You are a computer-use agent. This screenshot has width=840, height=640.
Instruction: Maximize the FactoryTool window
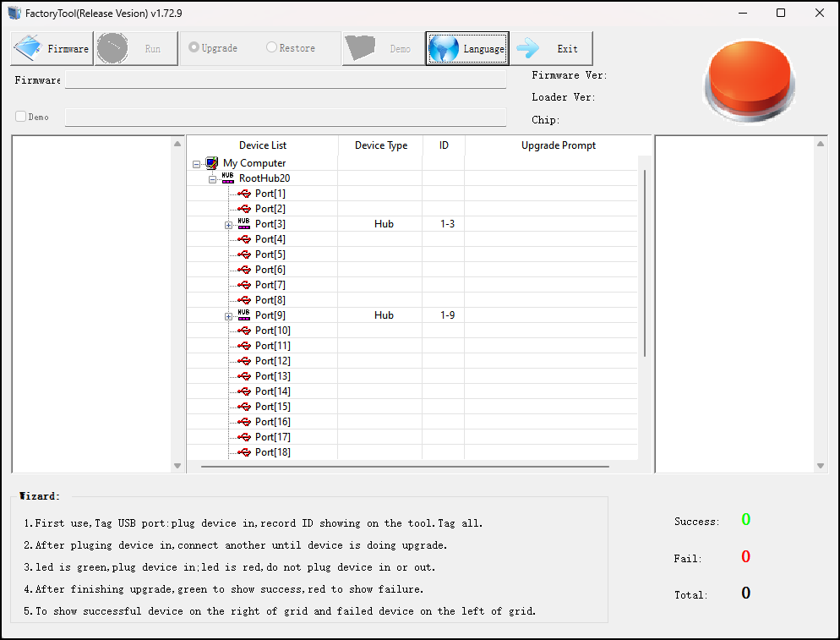[781, 13]
